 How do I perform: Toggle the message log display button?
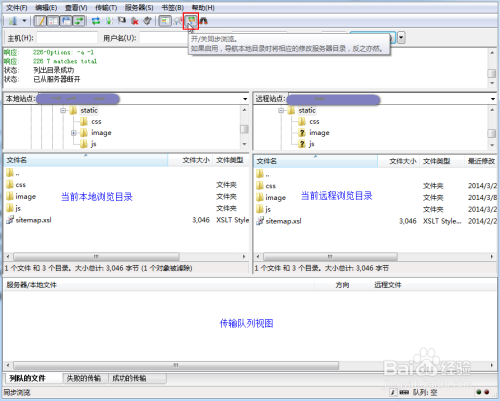click(x=40, y=21)
